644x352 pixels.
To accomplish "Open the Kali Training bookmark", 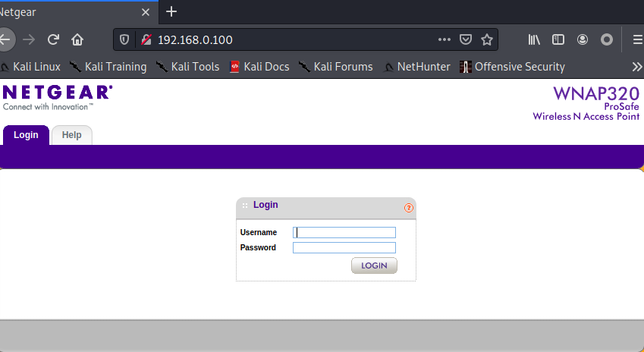I will pos(108,67).
